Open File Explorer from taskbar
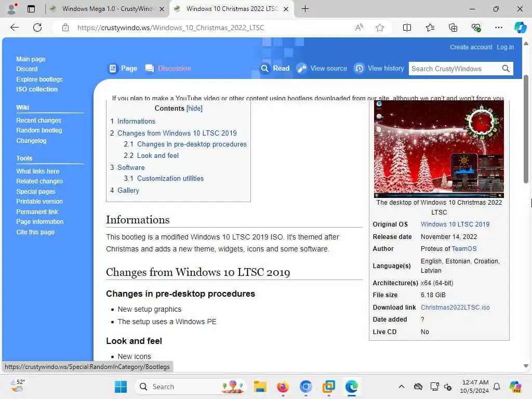The width and height of the screenshot is (532, 399). click(x=260, y=387)
